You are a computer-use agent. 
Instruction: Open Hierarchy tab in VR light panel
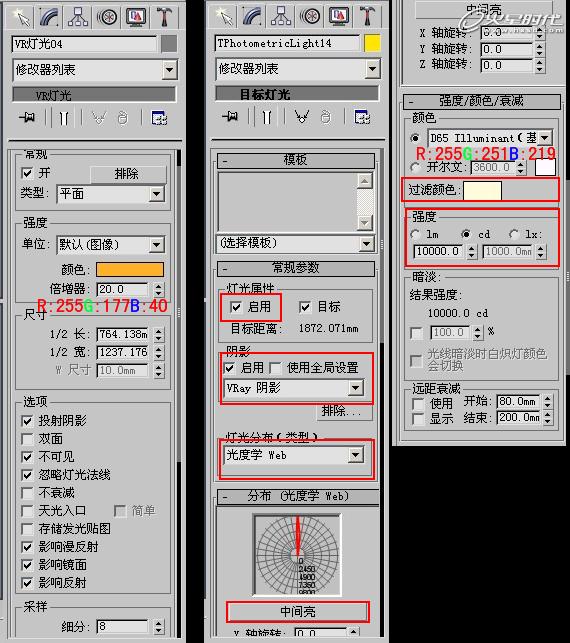coord(78,17)
